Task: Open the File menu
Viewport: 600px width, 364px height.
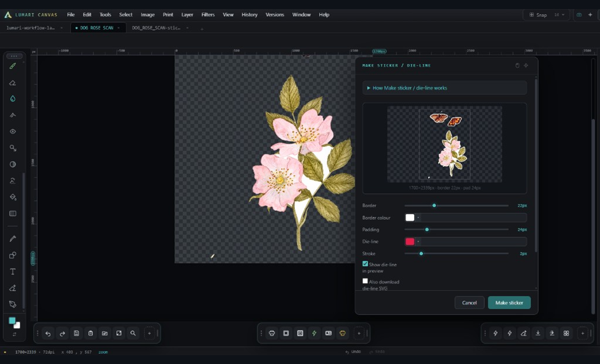Action: 71,15
